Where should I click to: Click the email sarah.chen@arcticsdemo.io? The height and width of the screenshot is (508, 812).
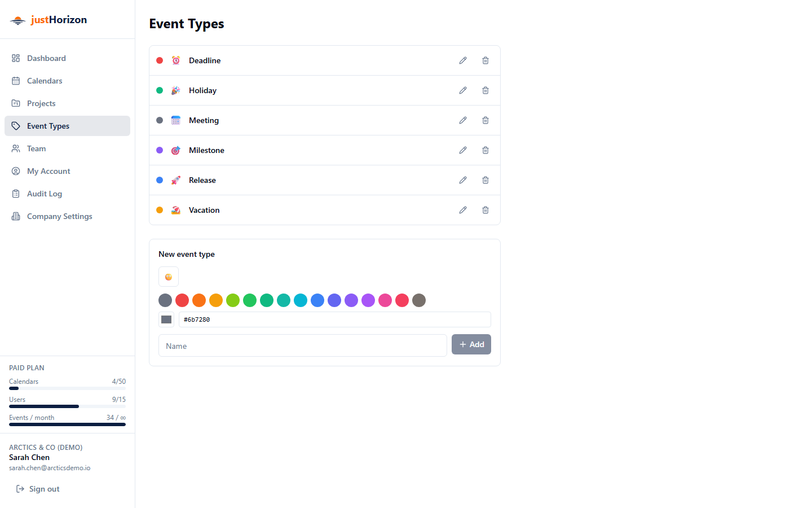click(x=50, y=468)
